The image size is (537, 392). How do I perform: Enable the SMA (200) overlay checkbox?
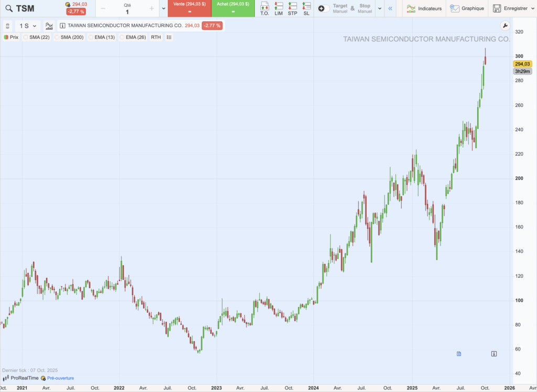(x=58, y=37)
